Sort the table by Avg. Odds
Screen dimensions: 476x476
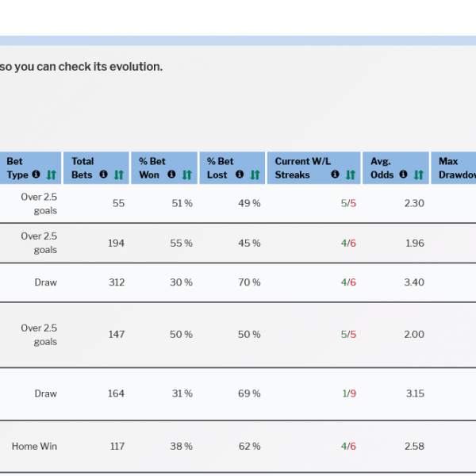click(419, 175)
